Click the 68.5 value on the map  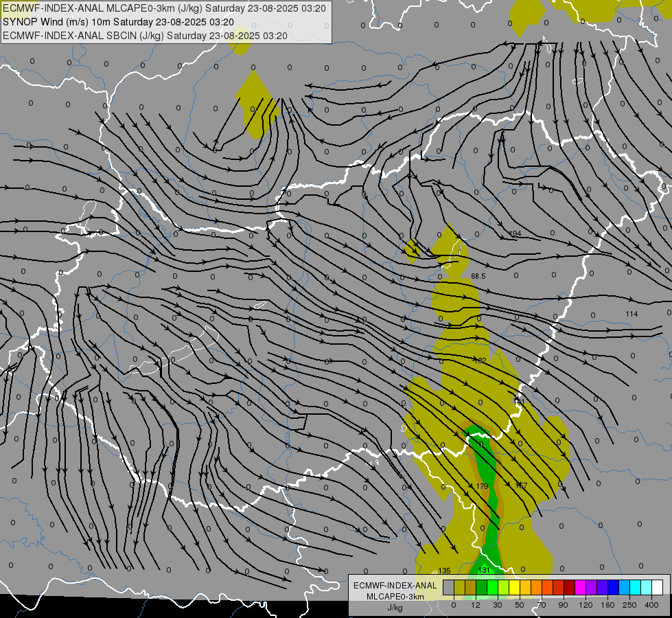(x=478, y=276)
